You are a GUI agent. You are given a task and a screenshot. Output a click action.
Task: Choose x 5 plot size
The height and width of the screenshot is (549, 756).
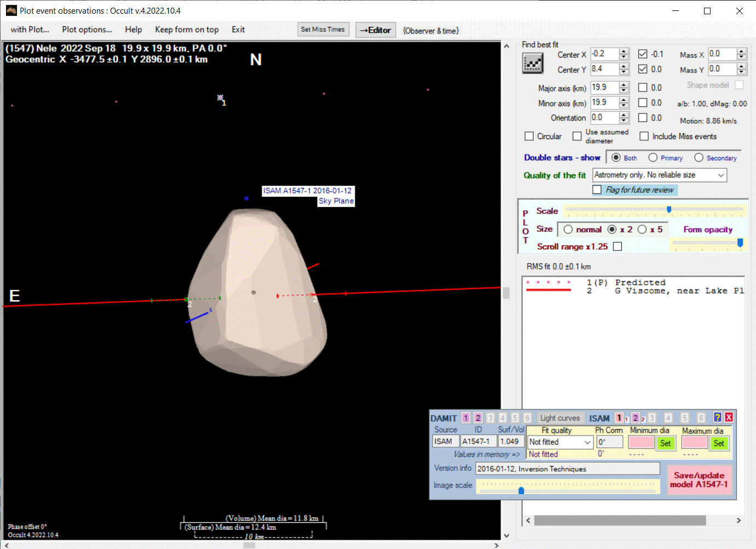tap(642, 230)
